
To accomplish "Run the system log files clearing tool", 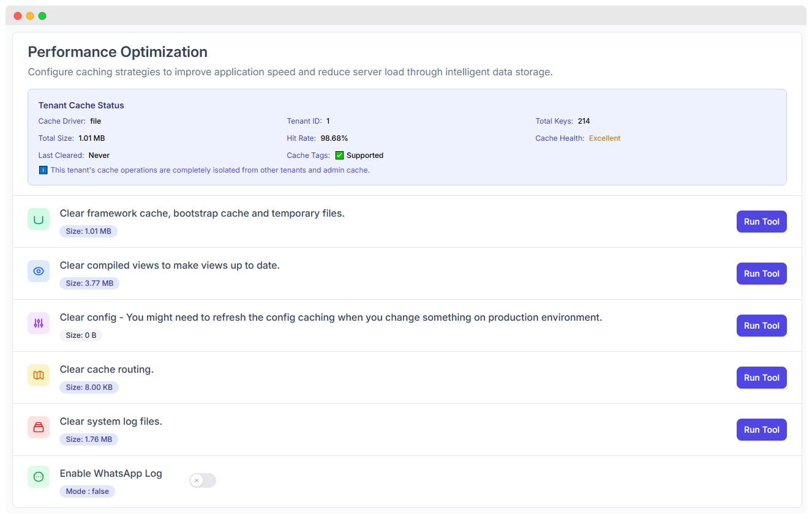I will click(x=761, y=430).
